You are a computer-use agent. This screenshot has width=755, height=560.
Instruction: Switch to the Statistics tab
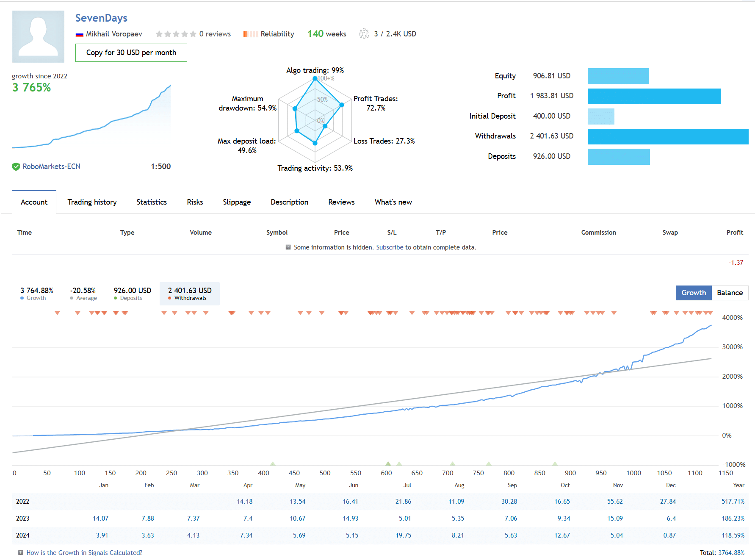coord(151,202)
